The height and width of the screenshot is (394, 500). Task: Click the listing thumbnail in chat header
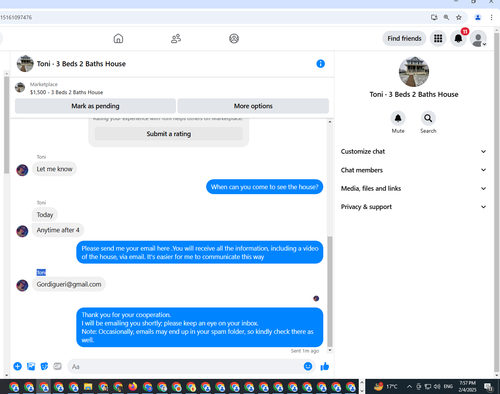point(25,64)
